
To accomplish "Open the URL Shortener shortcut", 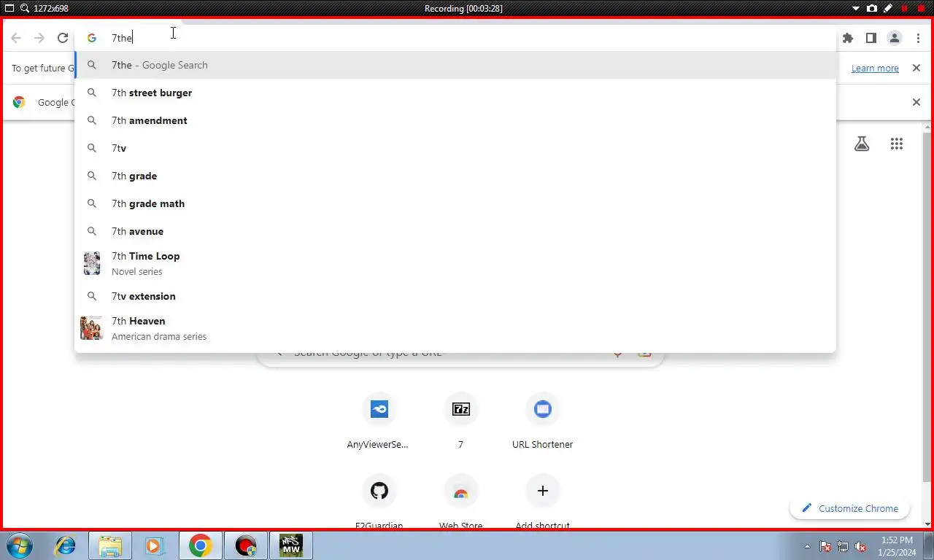I will pyautogui.click(x=542, y=421).
